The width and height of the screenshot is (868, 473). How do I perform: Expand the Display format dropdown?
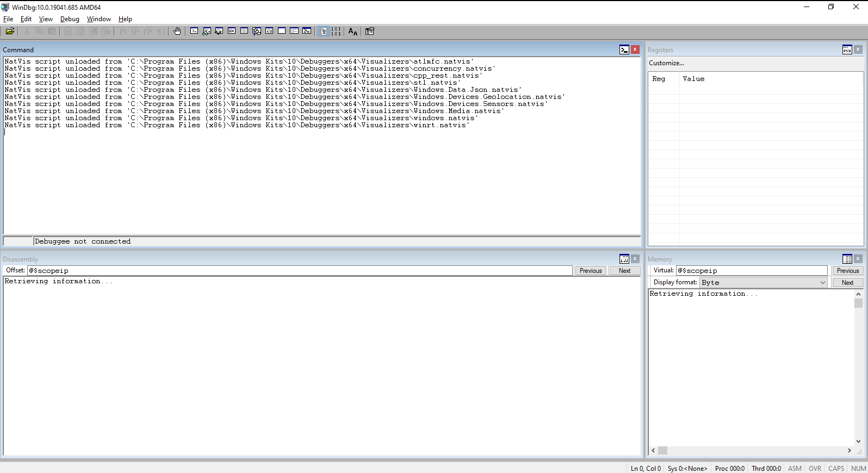pos(822,283)
